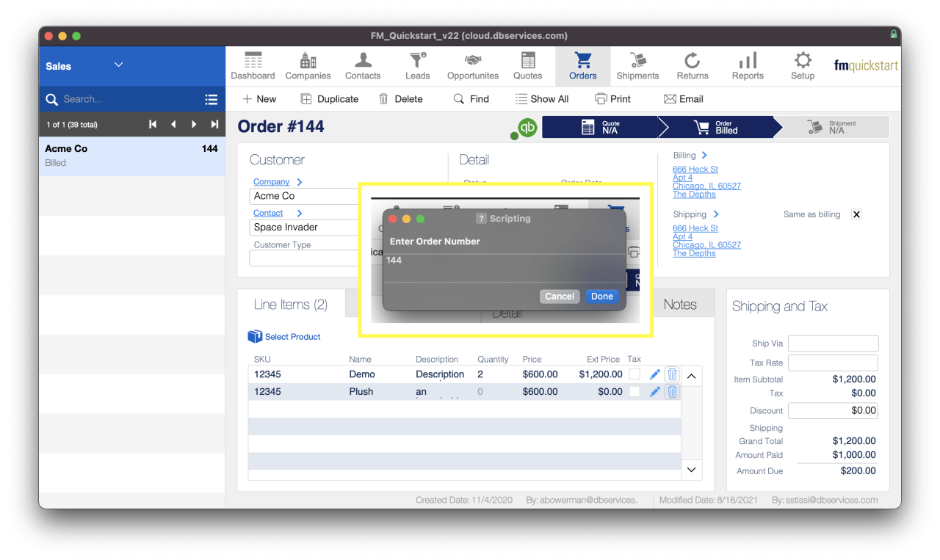Click Done in Scripting dialog
Image resolution: width=940 pixels, height=560 pixels.
pos(601,297)
